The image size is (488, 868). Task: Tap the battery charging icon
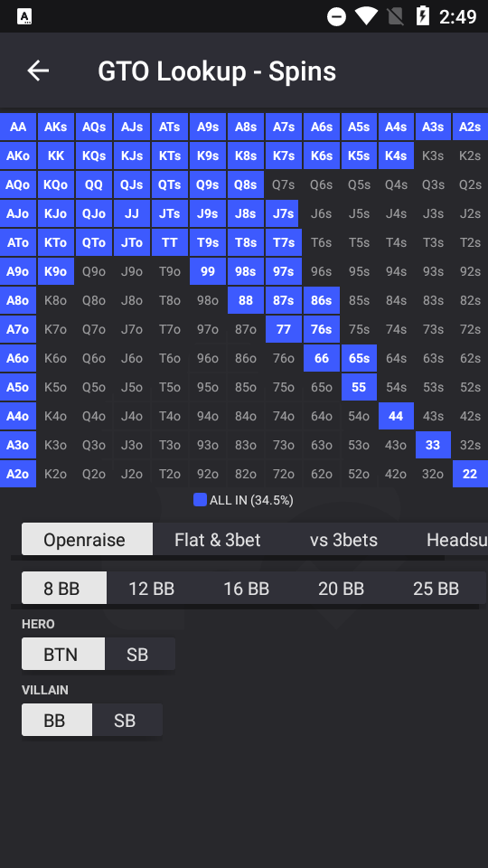[x=423, y=16]
